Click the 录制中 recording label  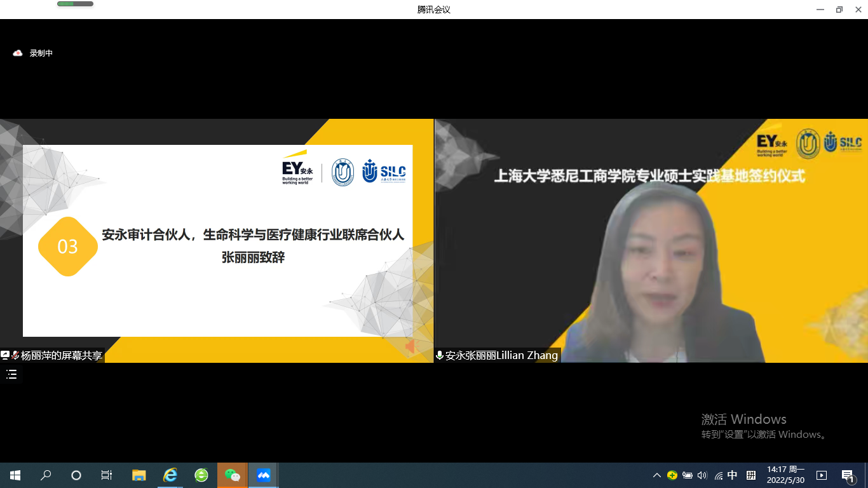41,53
